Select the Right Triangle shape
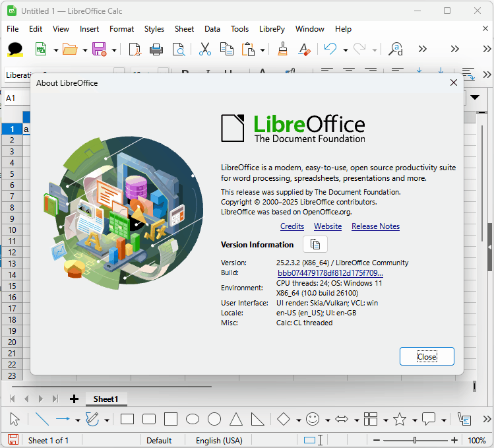The height and width of the screenshot is (448, 494). [x=257, y=420]
